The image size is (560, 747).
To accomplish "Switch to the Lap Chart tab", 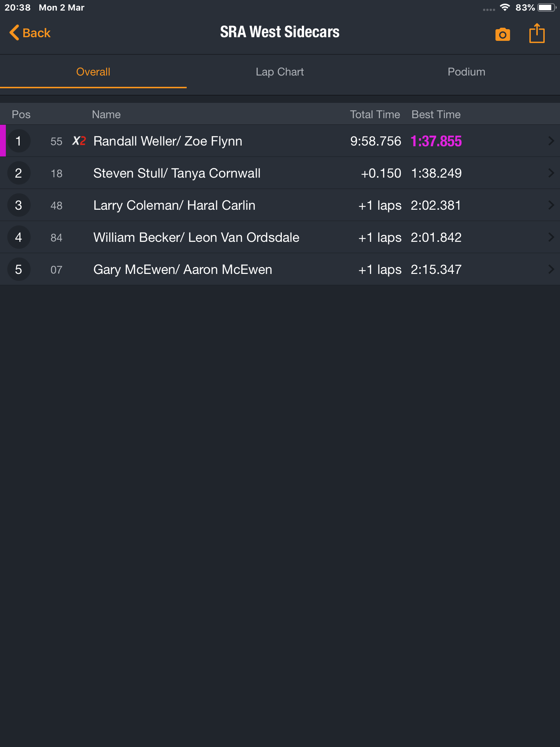I will 280,72.
